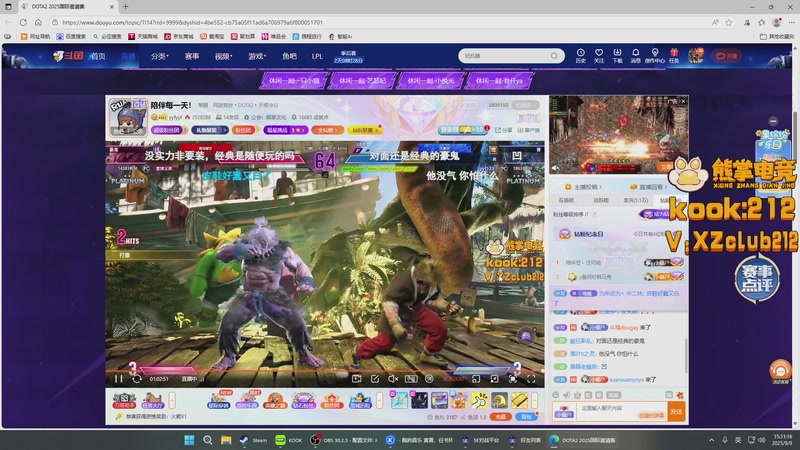Open the 背包 backpack button
800x450 pixels.
(526, 417)
